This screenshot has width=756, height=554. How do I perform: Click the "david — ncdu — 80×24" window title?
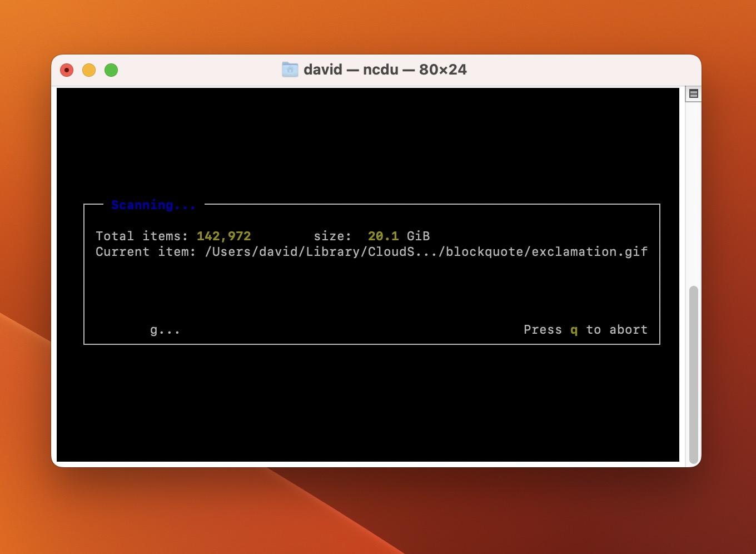point(385,70)
